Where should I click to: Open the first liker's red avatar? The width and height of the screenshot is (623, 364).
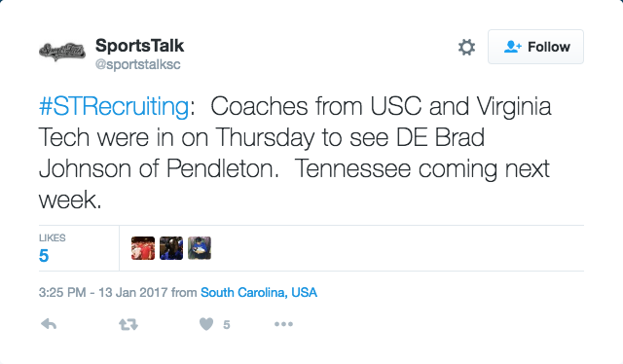[143, 248]
